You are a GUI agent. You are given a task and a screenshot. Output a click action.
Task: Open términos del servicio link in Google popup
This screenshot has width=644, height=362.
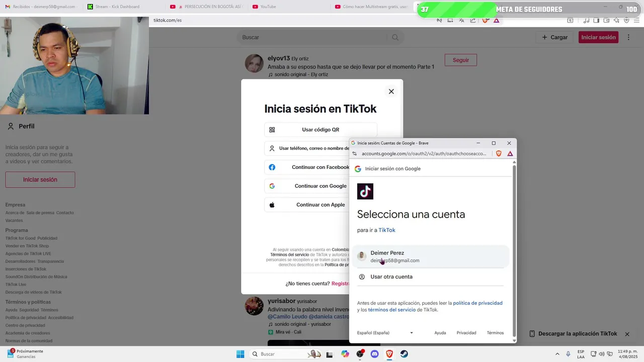click(x=391, y=310)
